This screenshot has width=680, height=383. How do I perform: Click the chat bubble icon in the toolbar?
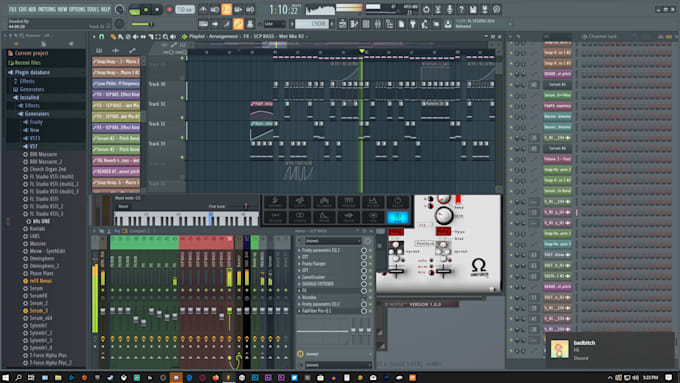coord(497,9)
